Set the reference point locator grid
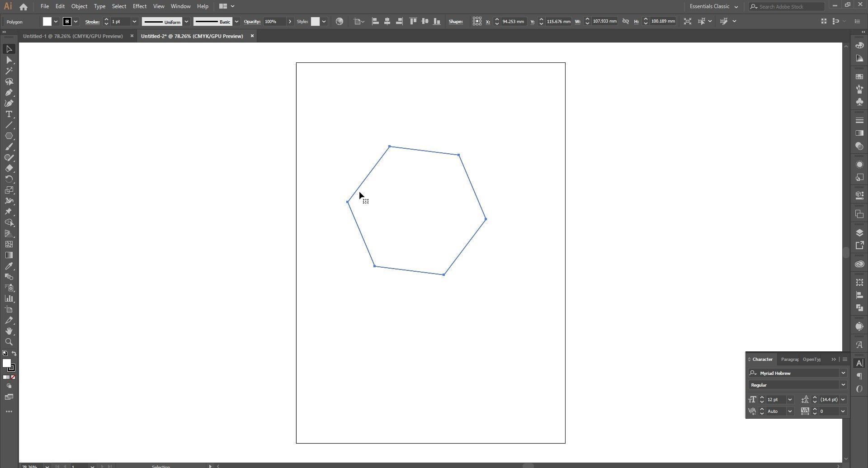This screenshot has width=868, height=468. 476,21
